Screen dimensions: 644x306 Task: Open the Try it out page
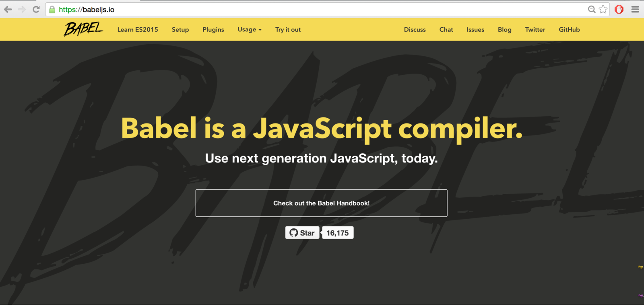pos(288,30)
